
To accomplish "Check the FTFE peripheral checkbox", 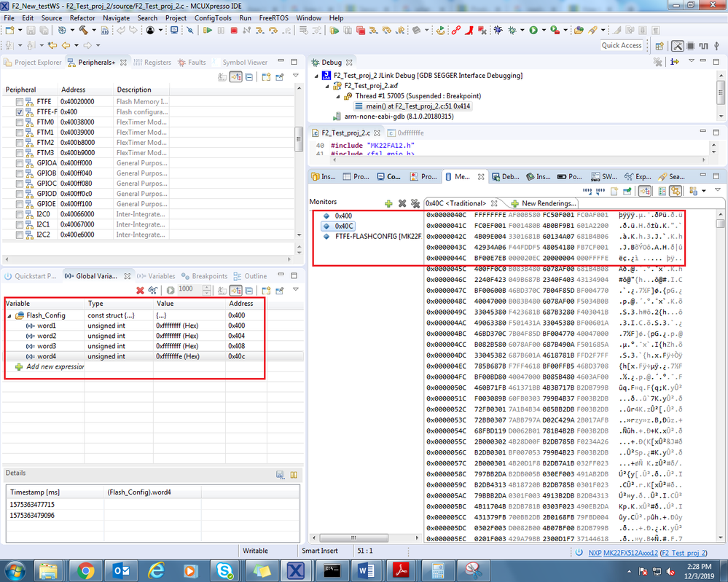I will pyautogui.click(x=19, y=102).
